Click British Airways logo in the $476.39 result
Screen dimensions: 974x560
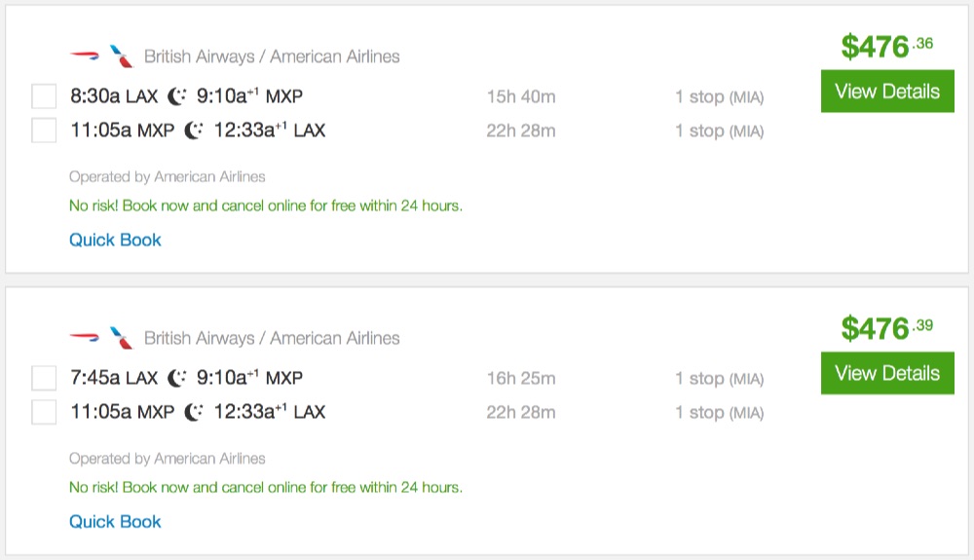[85, 338]
